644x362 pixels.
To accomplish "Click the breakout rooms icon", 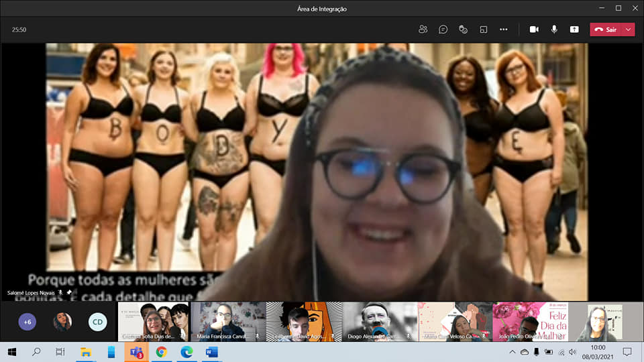I will (x=483, y=29).
